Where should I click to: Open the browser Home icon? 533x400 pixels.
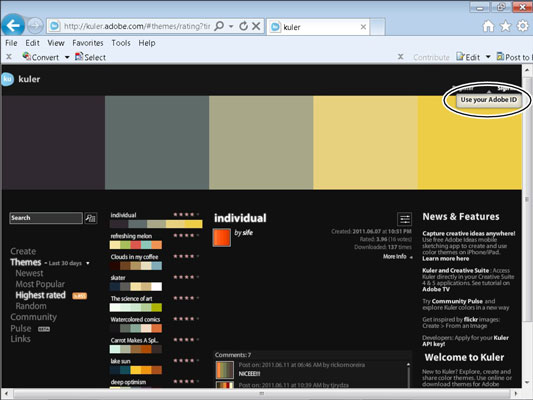[488, 26]
